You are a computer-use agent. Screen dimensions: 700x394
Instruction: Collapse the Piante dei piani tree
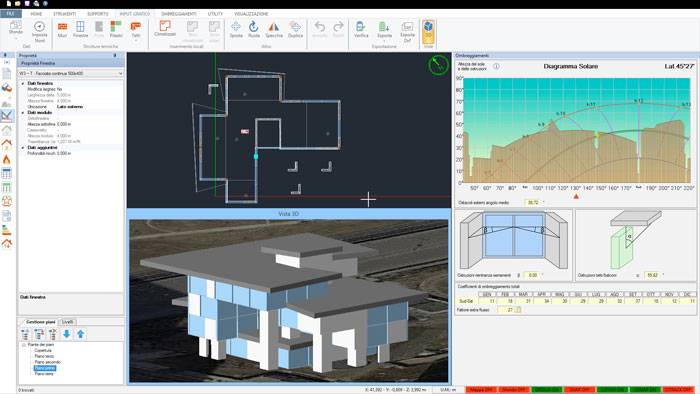pyautogui.click(x=23, y=345)
